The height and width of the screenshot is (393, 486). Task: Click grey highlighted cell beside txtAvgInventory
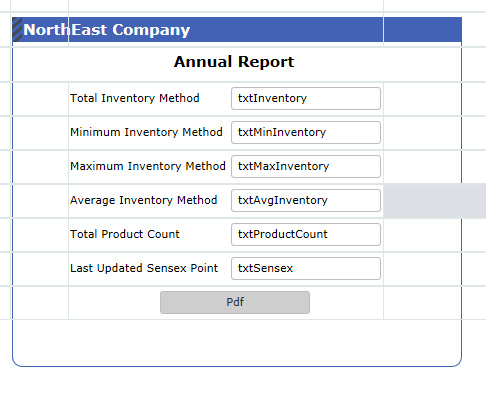coord(435,201)
